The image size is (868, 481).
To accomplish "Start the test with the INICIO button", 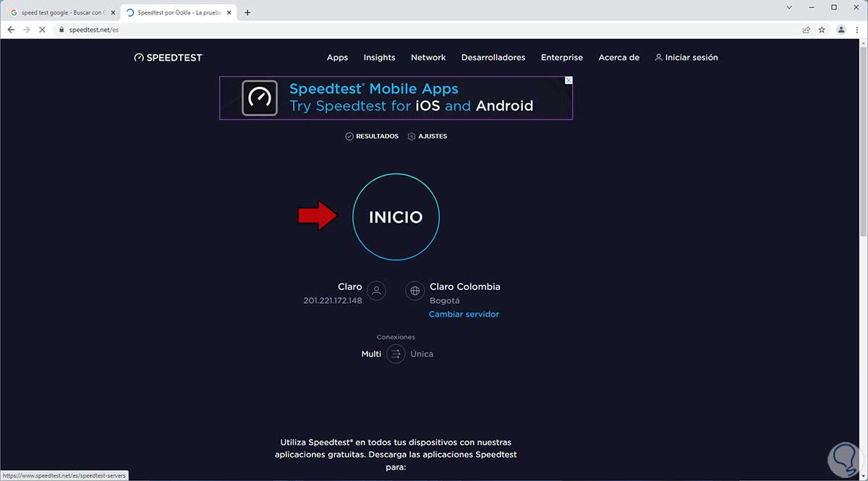I will click(x=396, y=217).
